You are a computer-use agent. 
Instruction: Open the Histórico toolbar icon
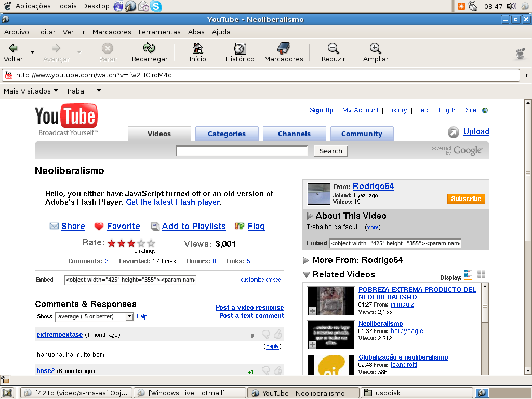[240, 48]
